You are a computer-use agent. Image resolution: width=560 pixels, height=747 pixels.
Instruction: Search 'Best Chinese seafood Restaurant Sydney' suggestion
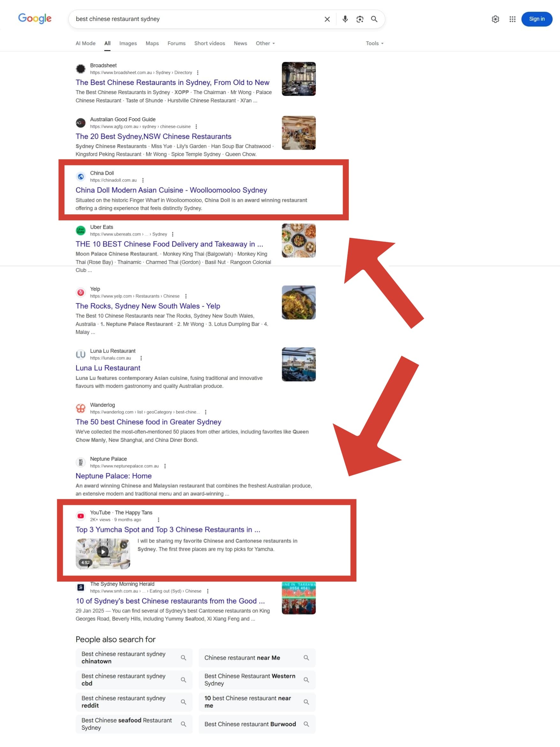134,724
